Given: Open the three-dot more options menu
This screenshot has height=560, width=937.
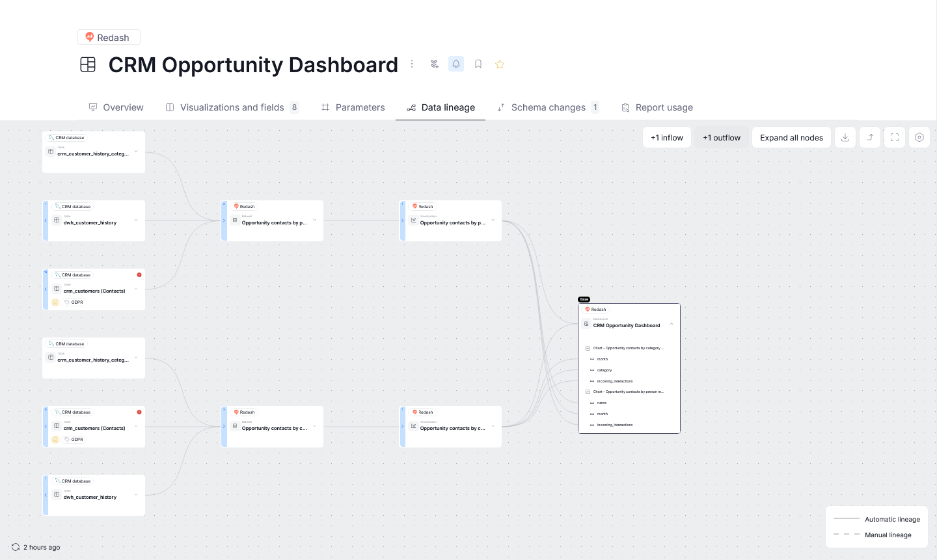Looking at the screenshot, I should tap(412, 64).
